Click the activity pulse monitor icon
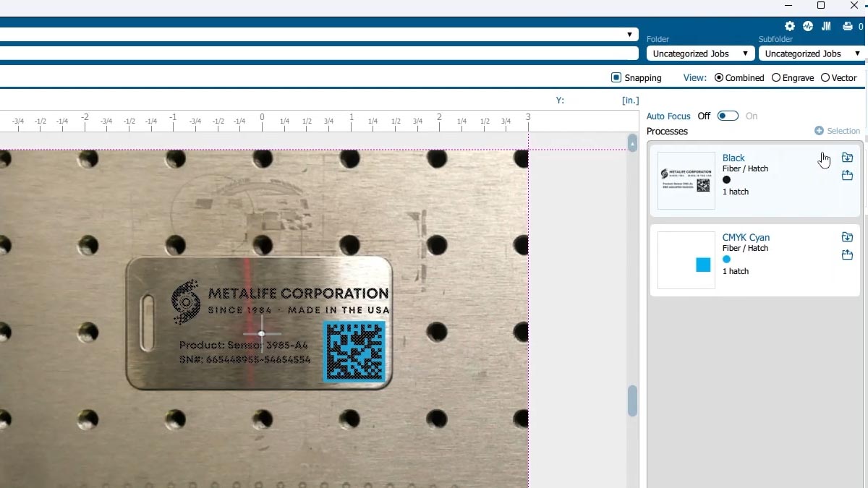Viewport: 868px width, 488px height. 808,26
